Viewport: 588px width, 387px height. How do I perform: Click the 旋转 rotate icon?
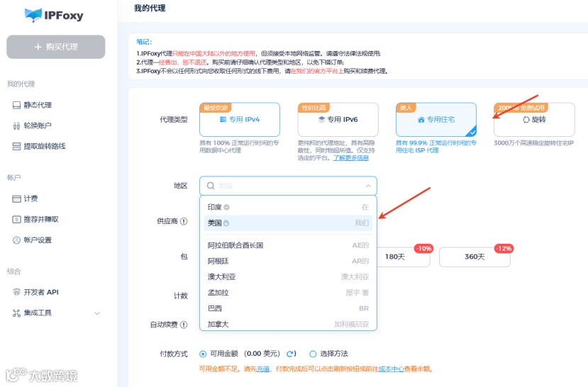(x=526, y=120)
